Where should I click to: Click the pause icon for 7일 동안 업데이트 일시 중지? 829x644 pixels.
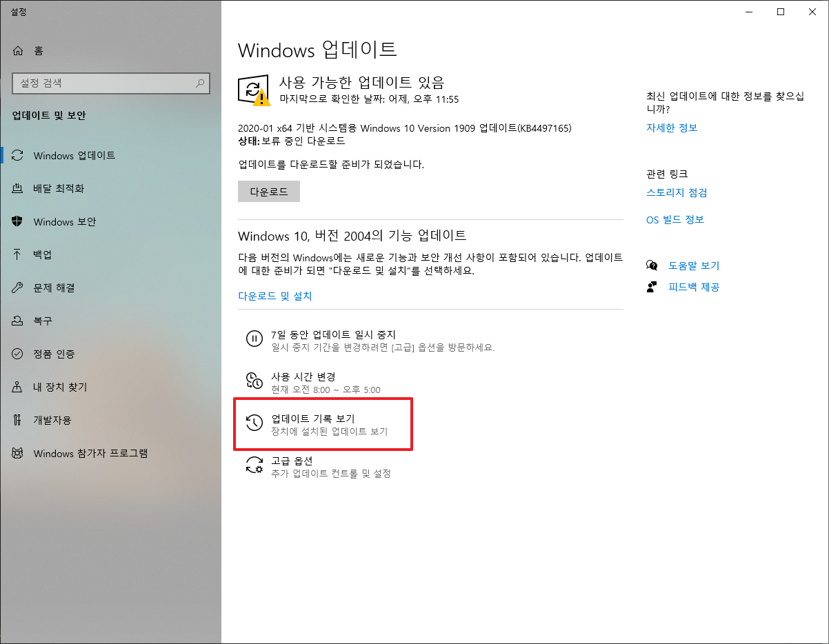coord(254,339)
